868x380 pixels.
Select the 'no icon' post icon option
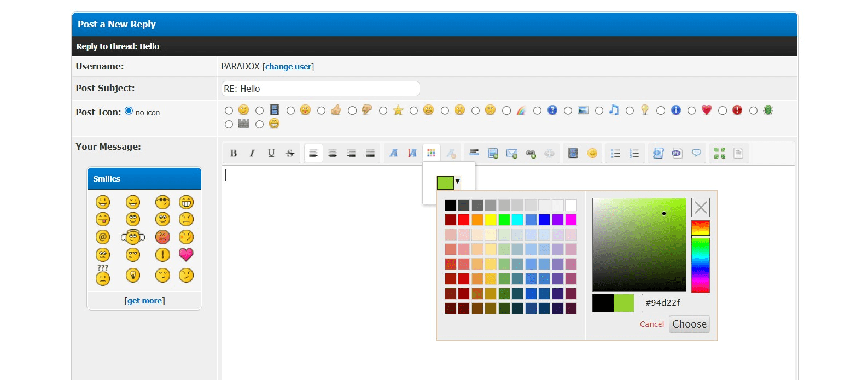coord(129,111)
